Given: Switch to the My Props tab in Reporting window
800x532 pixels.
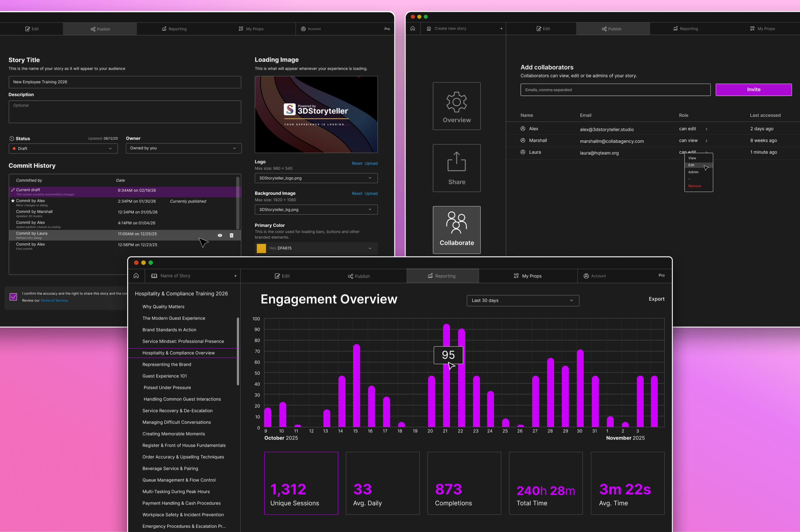Looking at the screenshot, I should pyautogui.click(x=528, y=276).
